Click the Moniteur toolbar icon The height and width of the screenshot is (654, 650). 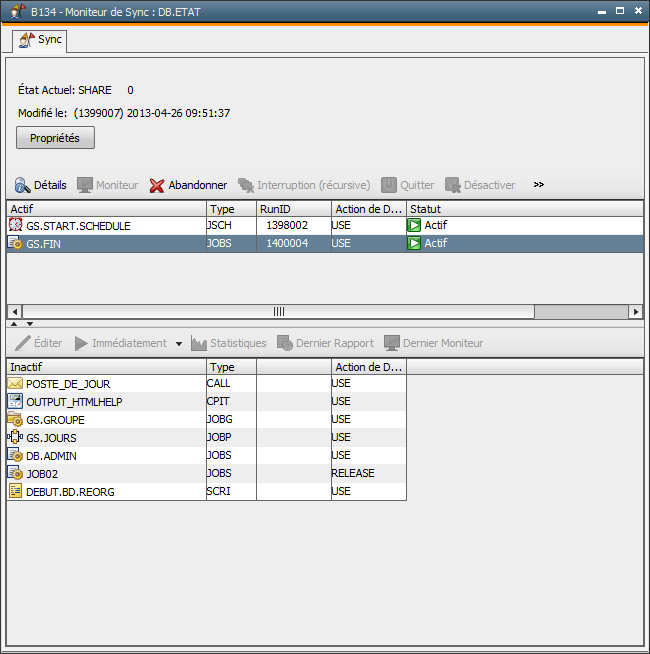(85, 185)
